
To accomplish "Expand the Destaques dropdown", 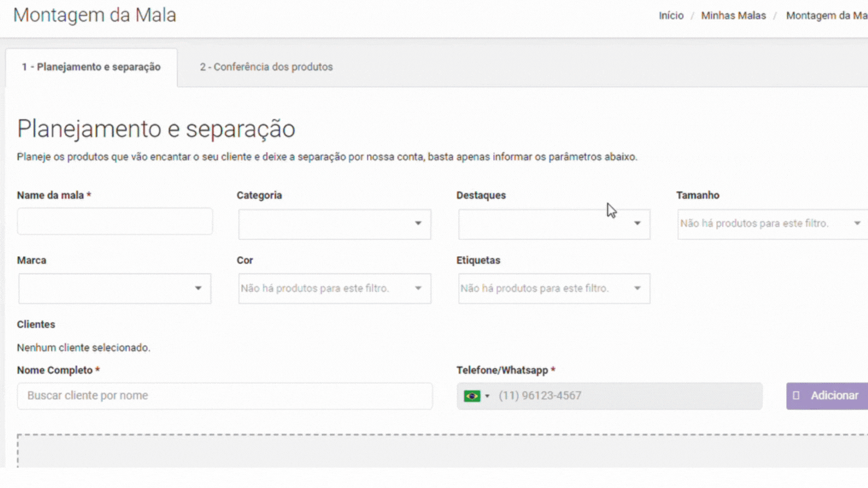I will pyautogui.click(x=554, y=224).
